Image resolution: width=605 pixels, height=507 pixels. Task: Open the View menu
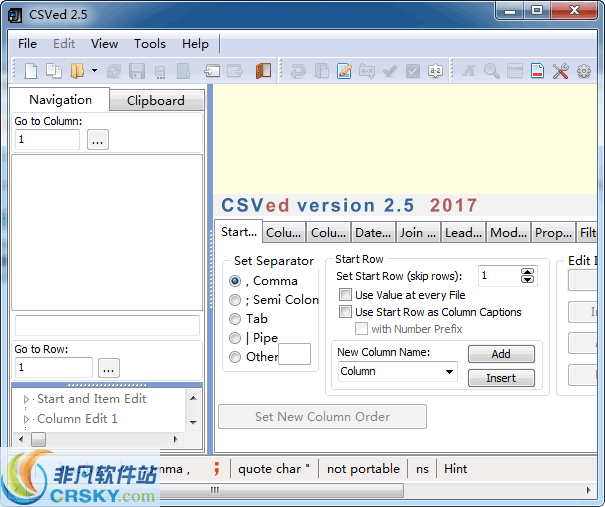104,44
